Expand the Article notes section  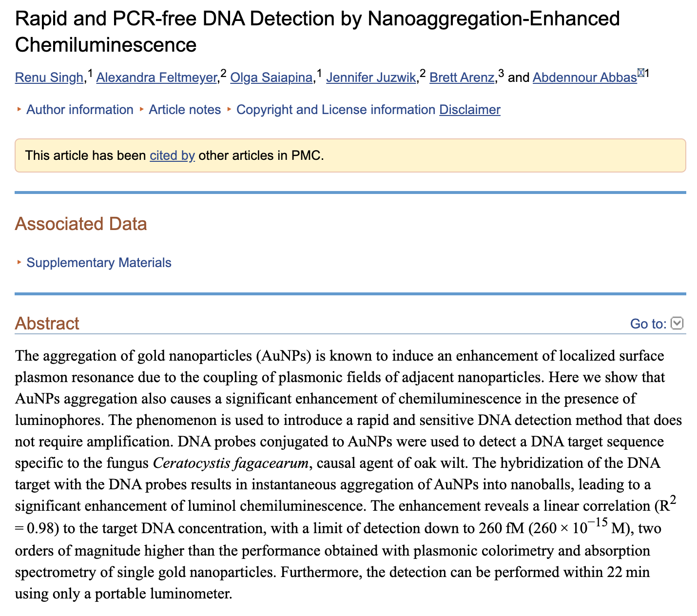pyautogui.click(x=184, y=110)
